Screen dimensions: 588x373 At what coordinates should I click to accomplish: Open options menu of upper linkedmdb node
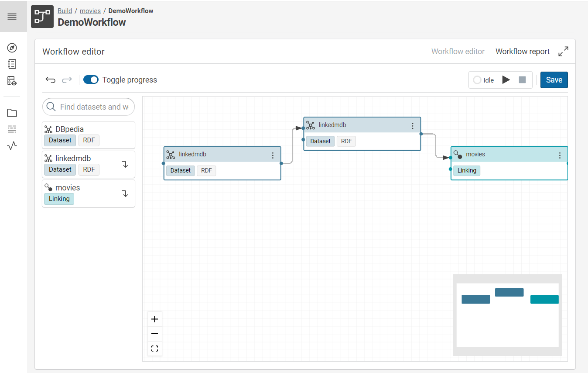pyautogui.click(x=413, y=125)
